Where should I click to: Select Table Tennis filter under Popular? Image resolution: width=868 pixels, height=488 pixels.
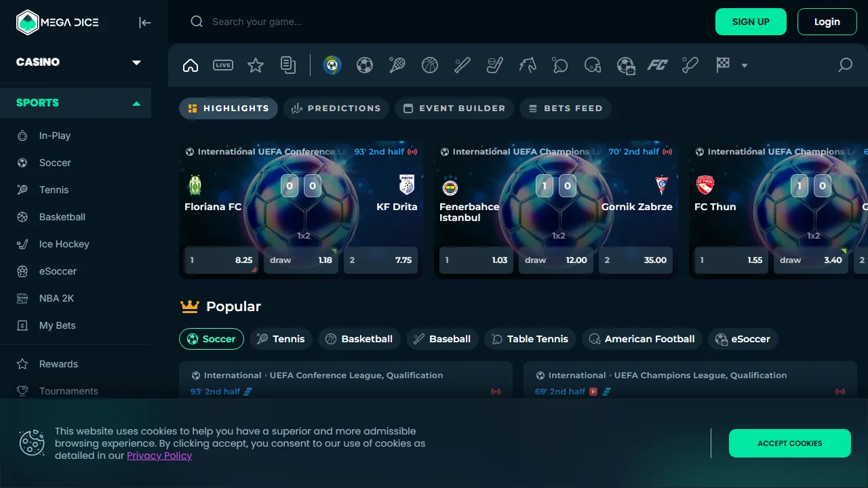pyautogui.click(x=530, y=339)
